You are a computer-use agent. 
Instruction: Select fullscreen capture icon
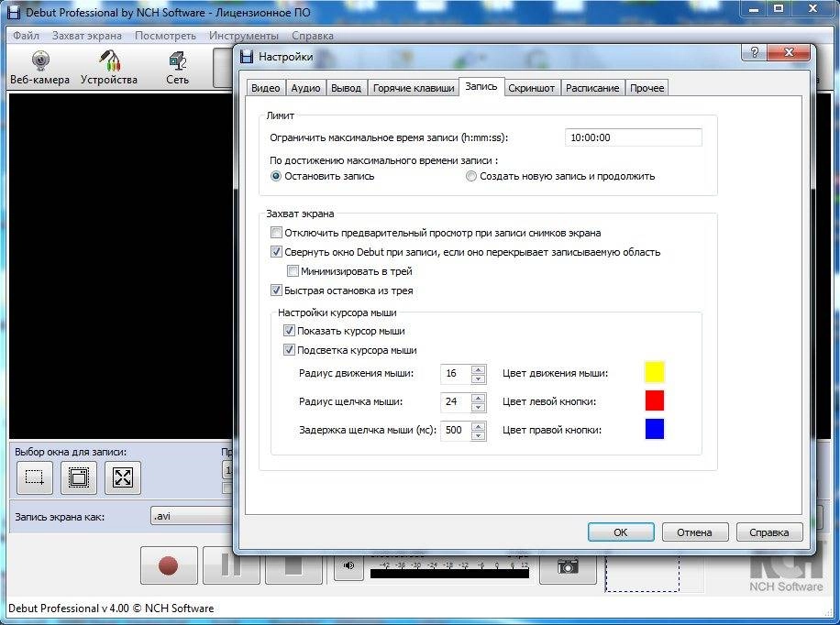(123, 477)
